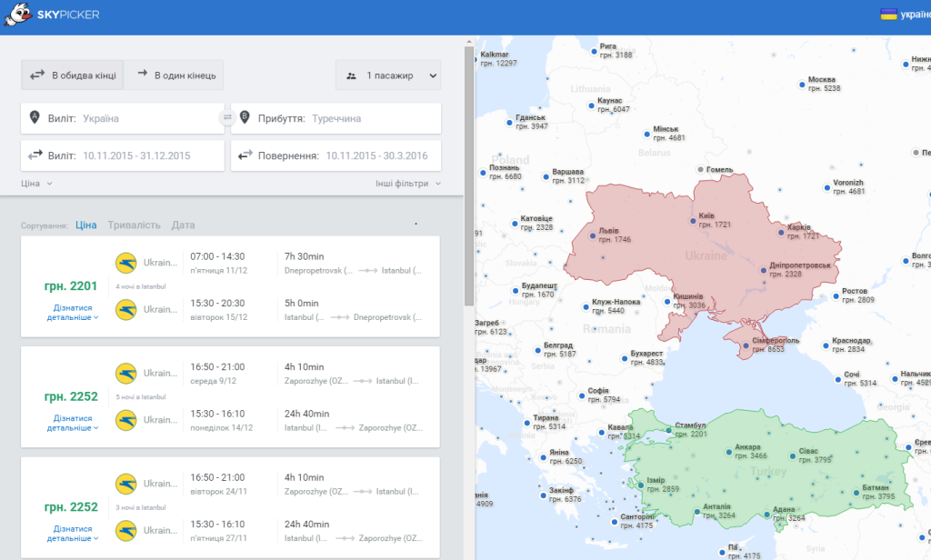Sort results by 'Дата'
Viewport: 931px width, 560px height.
[x=183, y=225]
